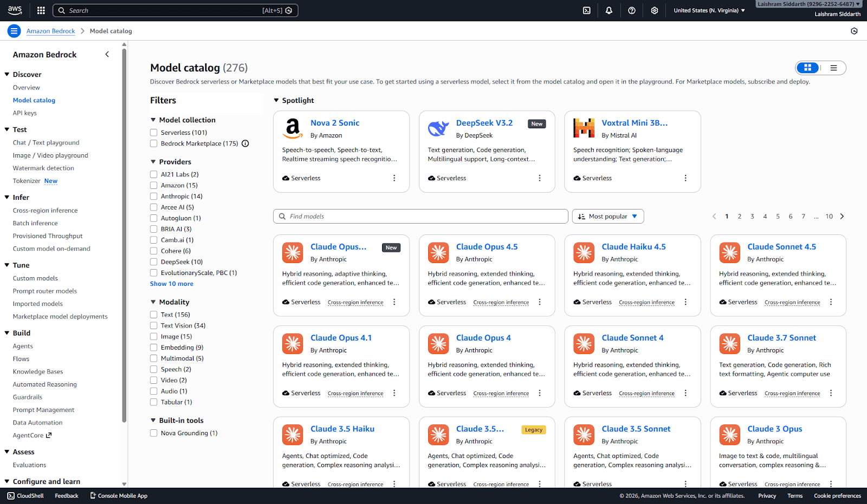
Task: Open Cookie preferences in footer
Action: (x=837, y=495)
